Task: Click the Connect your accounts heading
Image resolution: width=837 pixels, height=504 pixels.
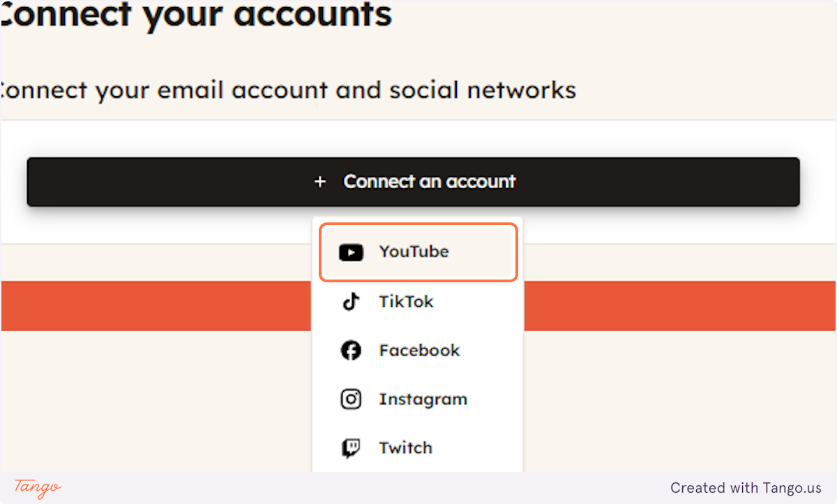Action: tap(195, 14)
